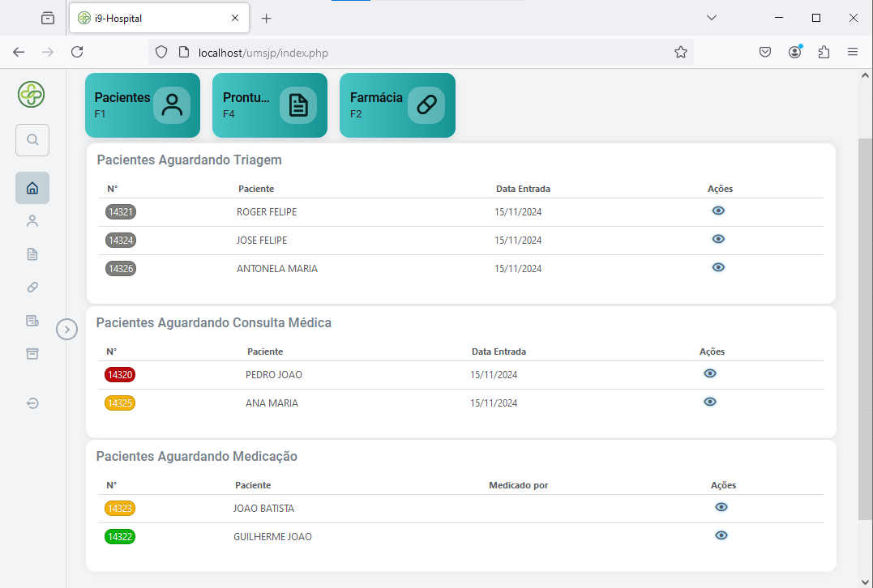Close the i9-Hospital tab

point(235,19)
